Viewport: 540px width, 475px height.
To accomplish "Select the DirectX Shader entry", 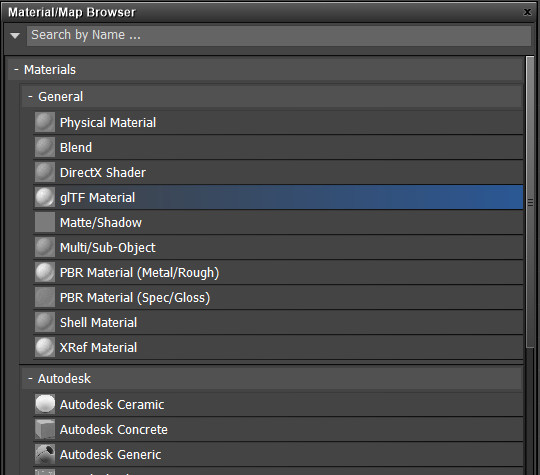I will 278,172.
